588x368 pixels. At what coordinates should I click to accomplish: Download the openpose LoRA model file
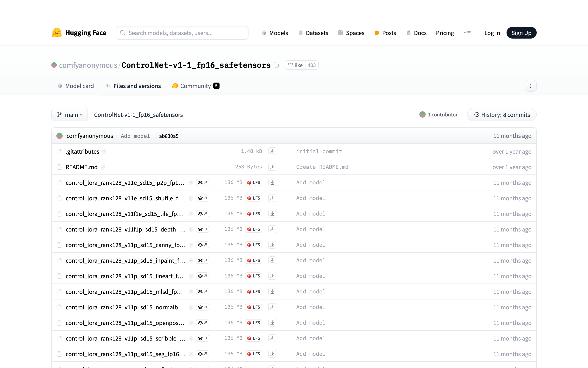[x=272, y=323]
